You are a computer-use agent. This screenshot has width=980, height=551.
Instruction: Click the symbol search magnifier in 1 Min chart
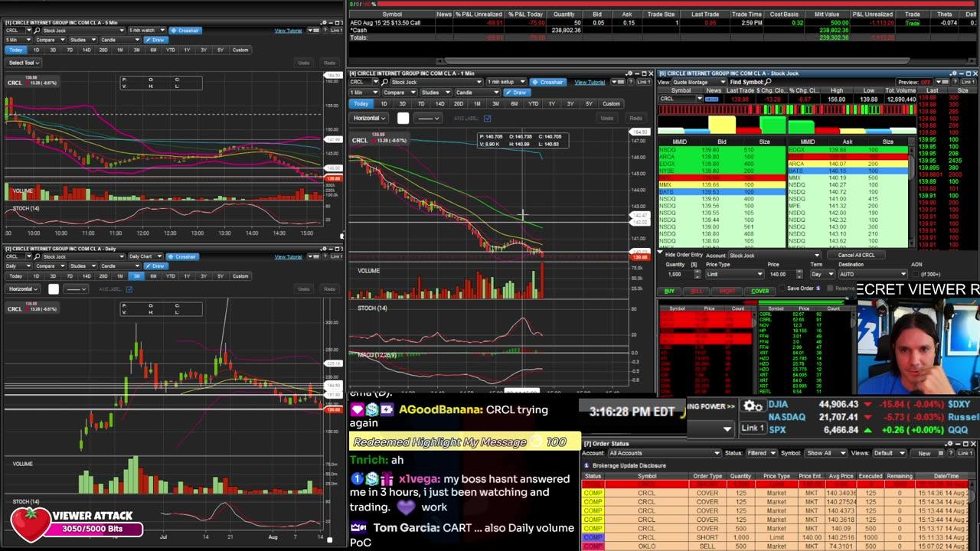384,82
